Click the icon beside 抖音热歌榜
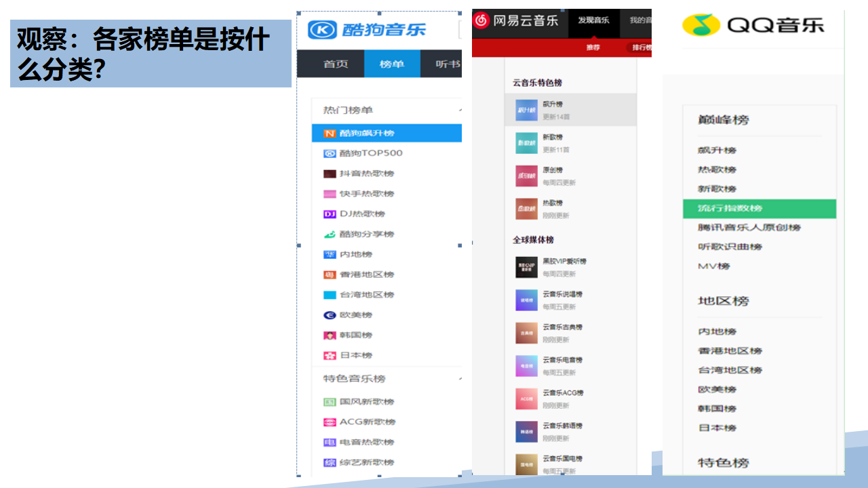868x488 pixels. coord(330,174)
